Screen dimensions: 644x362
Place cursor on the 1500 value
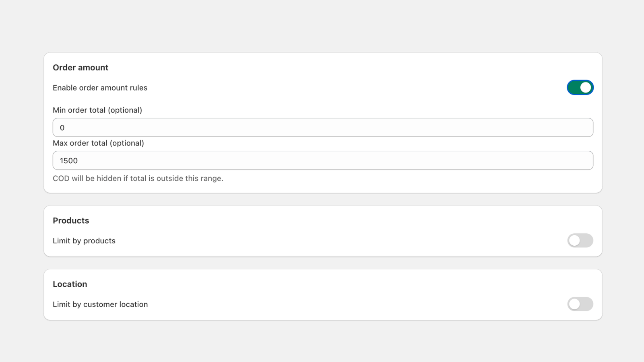[x=69, y=161]
